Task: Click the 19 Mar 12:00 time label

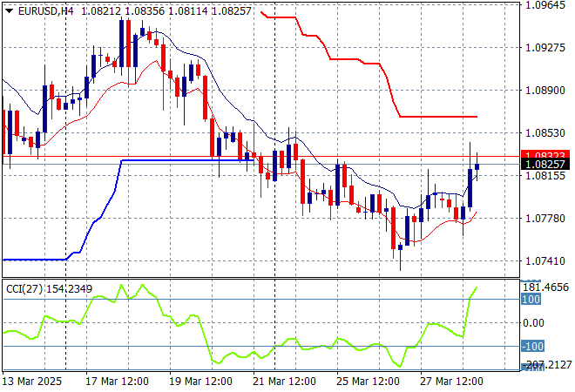Action: coord(200,382)
